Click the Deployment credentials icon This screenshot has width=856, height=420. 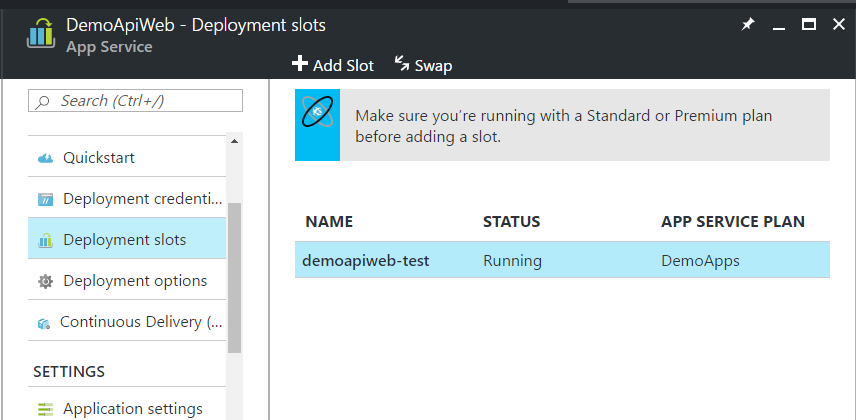45,199
